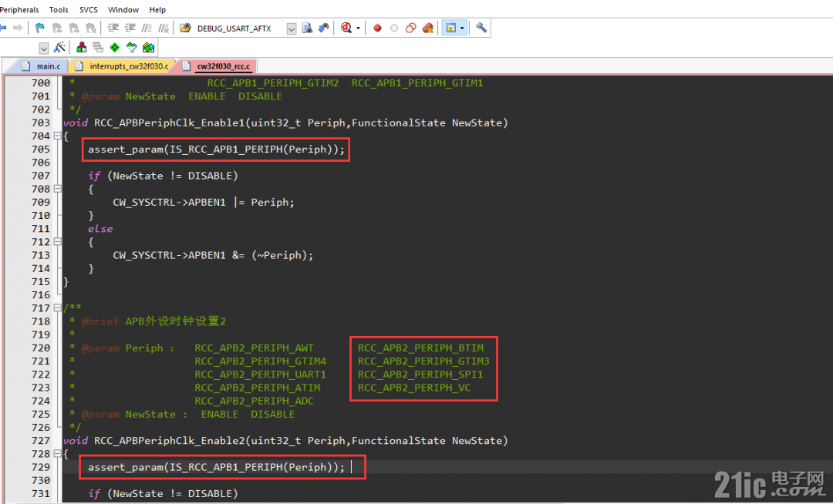Click the Find text icon
The width and height of the screenshot is (833, 504).
pos(307,28)
